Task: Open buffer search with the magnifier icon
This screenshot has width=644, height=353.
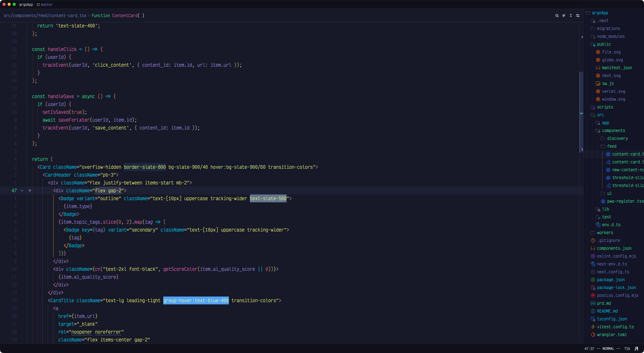Action: (557, 16)
